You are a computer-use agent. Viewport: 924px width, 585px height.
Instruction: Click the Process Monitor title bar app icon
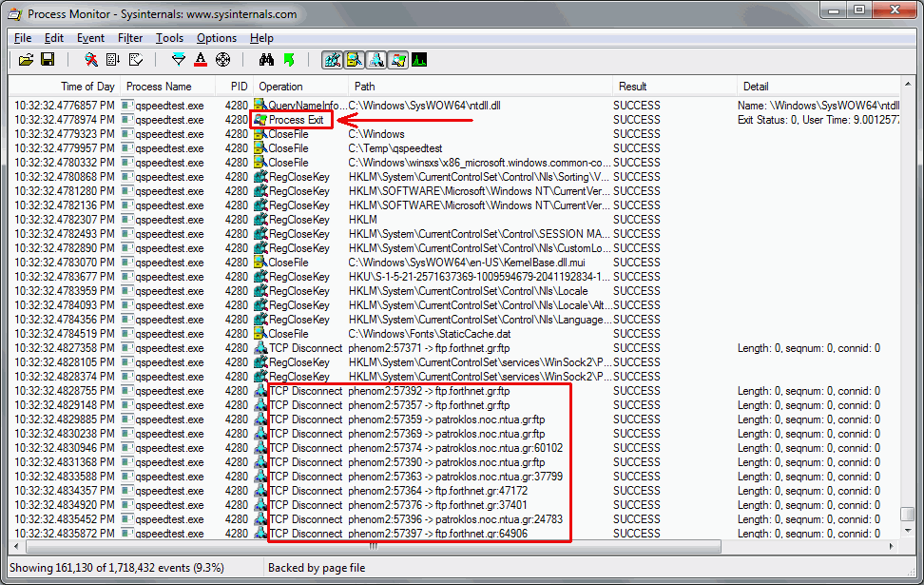coord(16,13)
